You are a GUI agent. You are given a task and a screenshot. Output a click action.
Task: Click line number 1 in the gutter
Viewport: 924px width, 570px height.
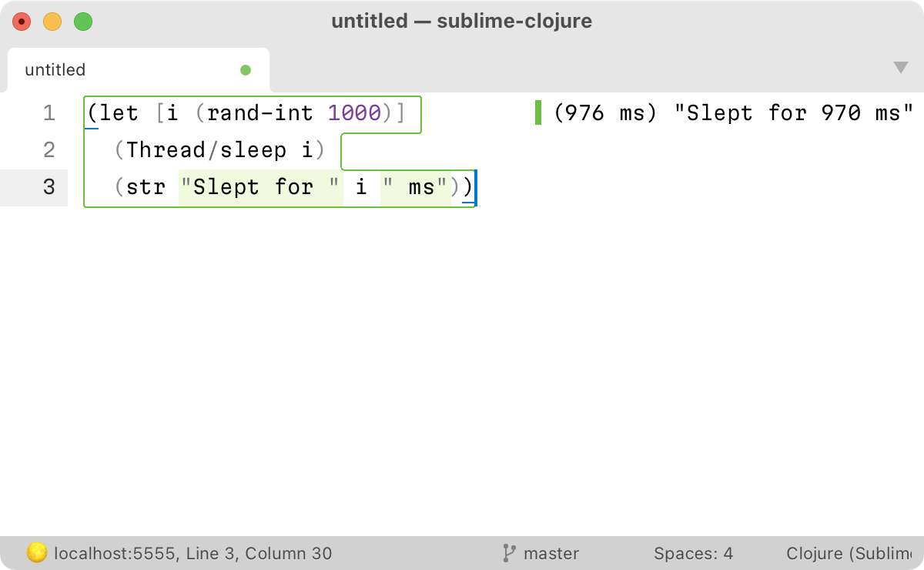click(x=49, y=112)
